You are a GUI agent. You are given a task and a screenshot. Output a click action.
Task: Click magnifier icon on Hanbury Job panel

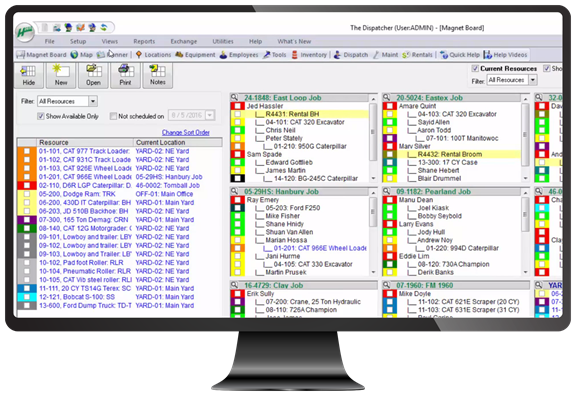point(234,191)
